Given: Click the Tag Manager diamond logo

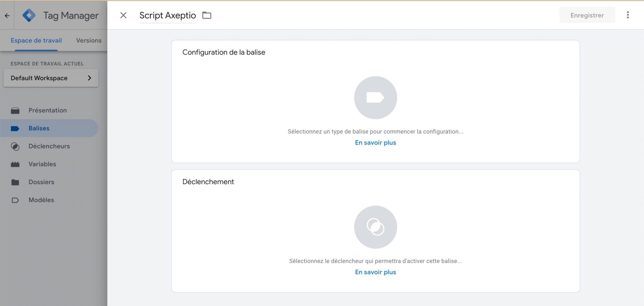Looking at the screenshot, I should point(29,15).
